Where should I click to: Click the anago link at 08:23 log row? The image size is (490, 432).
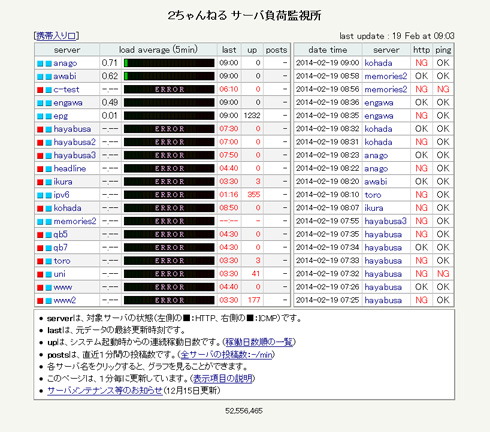point(376,155)
